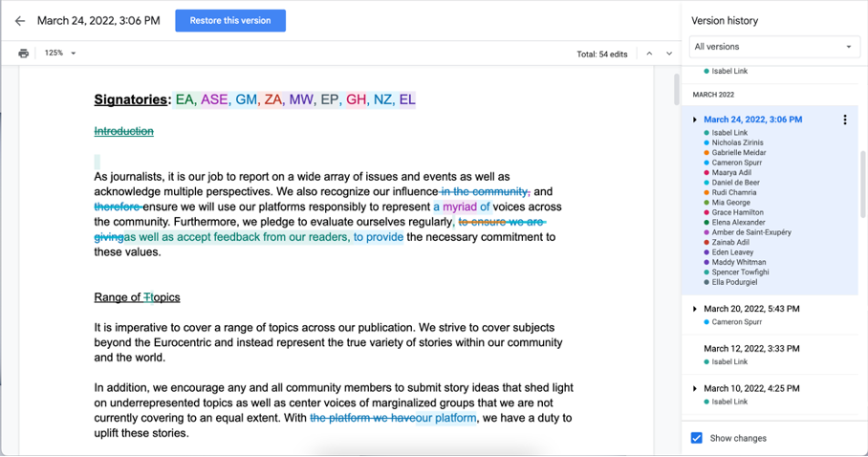Click the document date title March 24, 2022, 3:06 PM

(98, 21)
